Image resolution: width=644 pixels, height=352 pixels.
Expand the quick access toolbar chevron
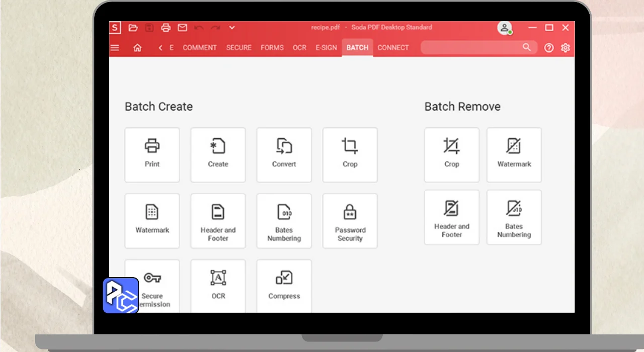(232, 28)
